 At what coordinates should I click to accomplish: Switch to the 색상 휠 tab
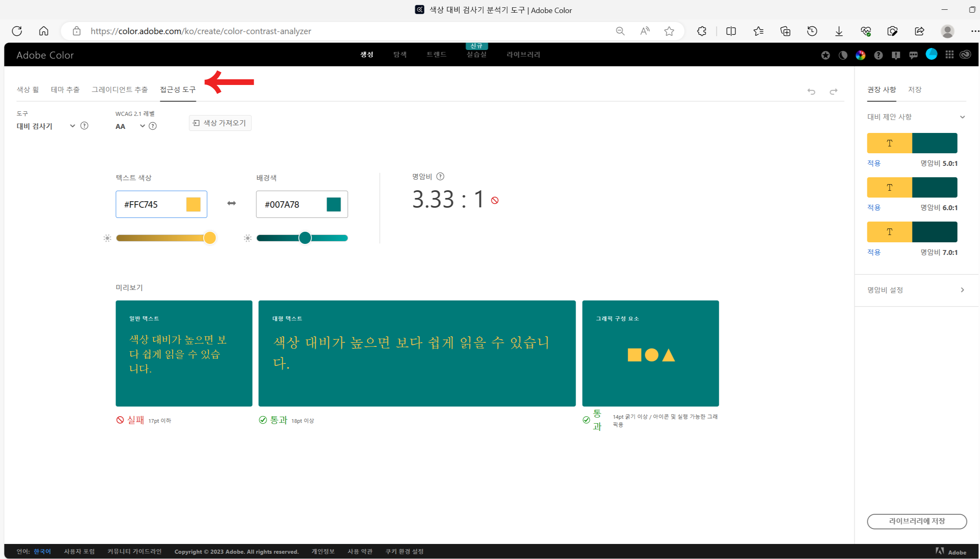pos(28,89)
